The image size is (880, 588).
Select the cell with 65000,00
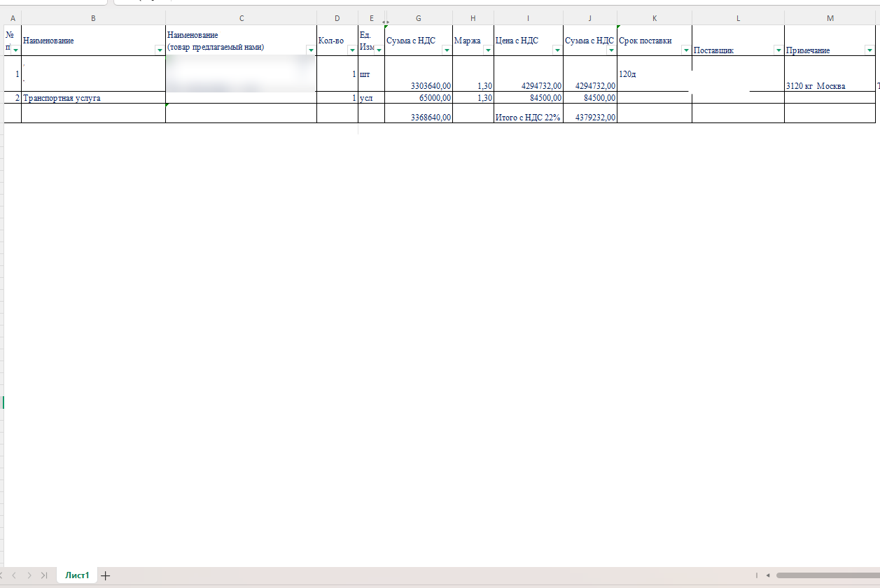(x=419, y=98)
